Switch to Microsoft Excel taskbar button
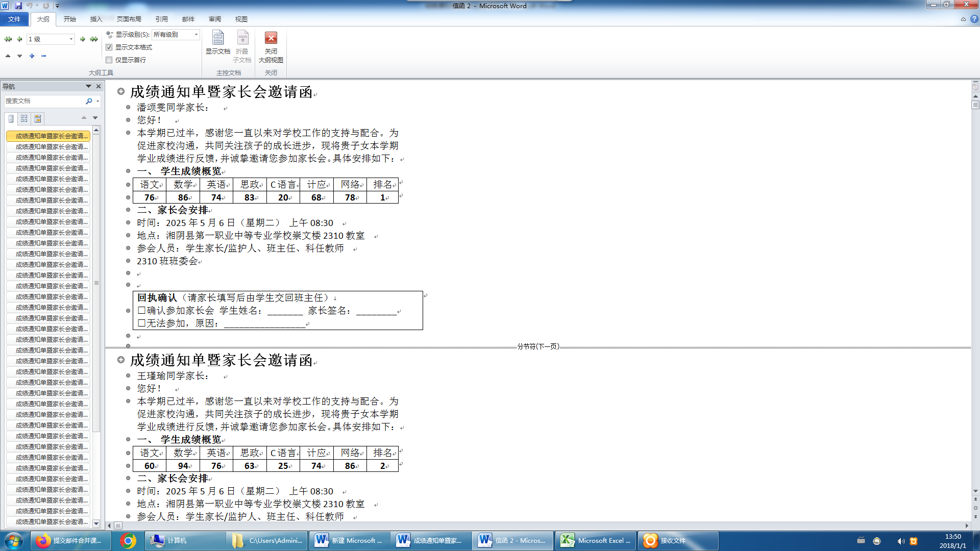 596,540
